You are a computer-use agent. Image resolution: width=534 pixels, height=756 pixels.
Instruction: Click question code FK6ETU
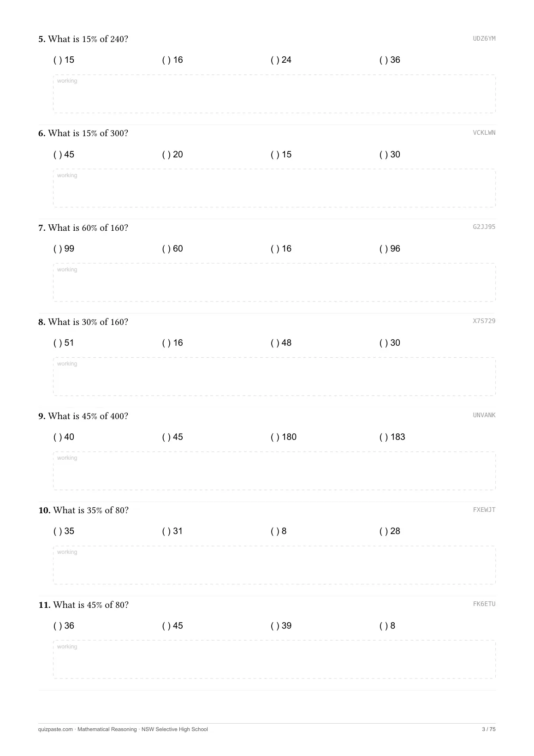coord(484,604)
